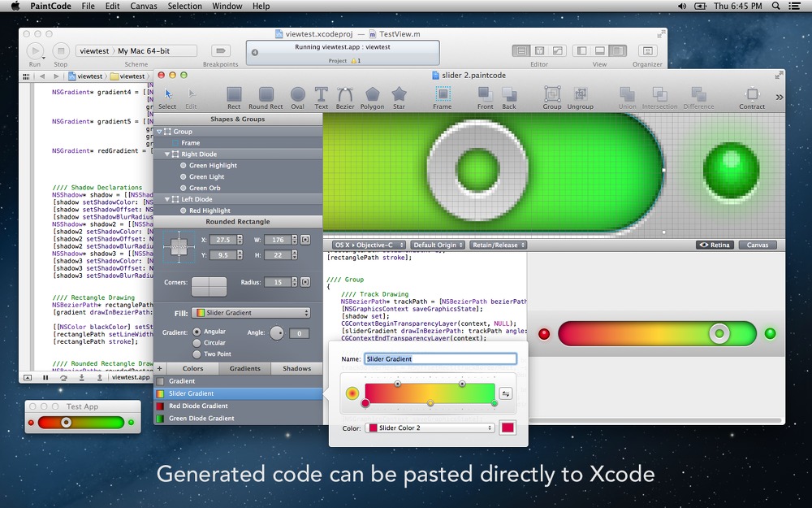Click the plus button beside Colors tab
Viewport: 812px width, 508px height.
(159, 368)
